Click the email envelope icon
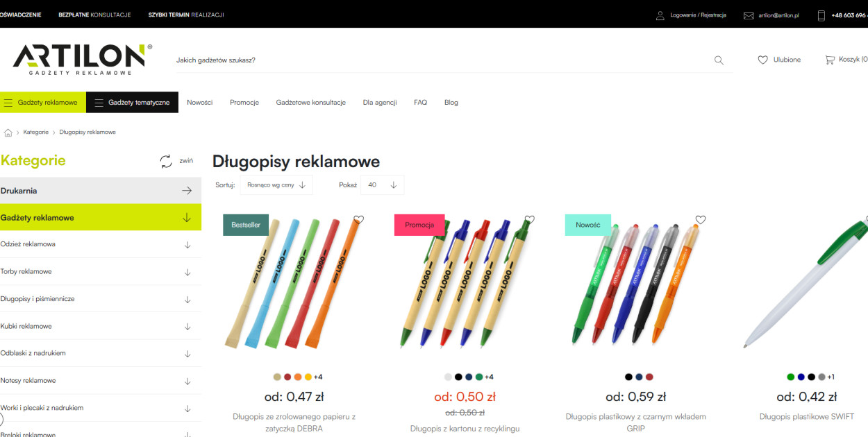 point(749,15)
